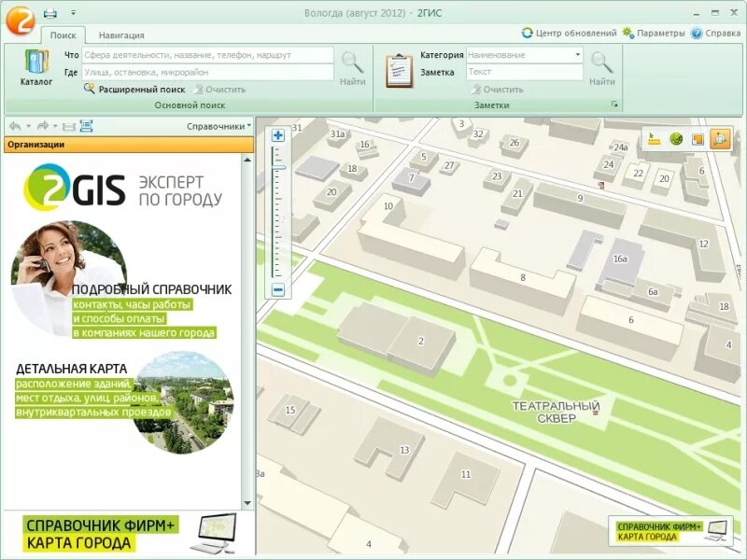Click the orange square map layer icon

click(698, 139)
